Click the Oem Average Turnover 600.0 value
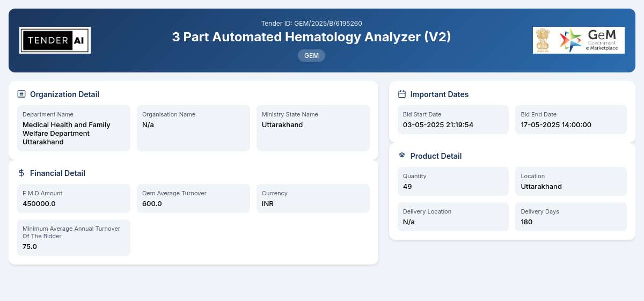 point(152,204)
